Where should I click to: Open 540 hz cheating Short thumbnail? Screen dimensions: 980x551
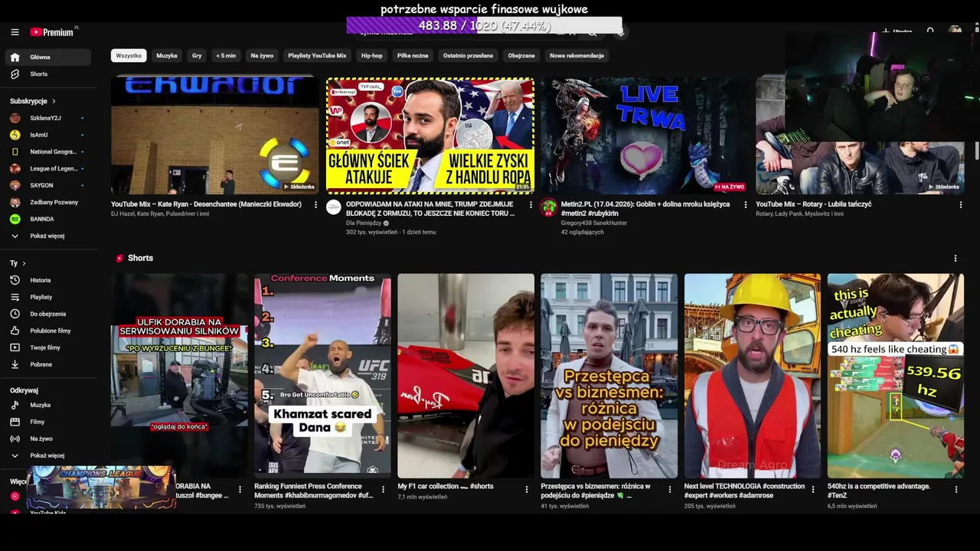tap(896, 376)
